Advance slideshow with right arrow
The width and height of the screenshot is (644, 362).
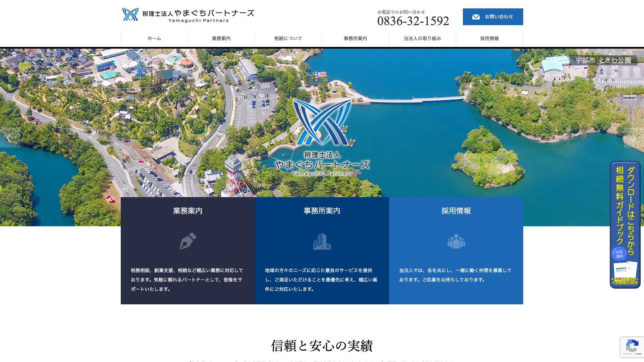[634, 137]
